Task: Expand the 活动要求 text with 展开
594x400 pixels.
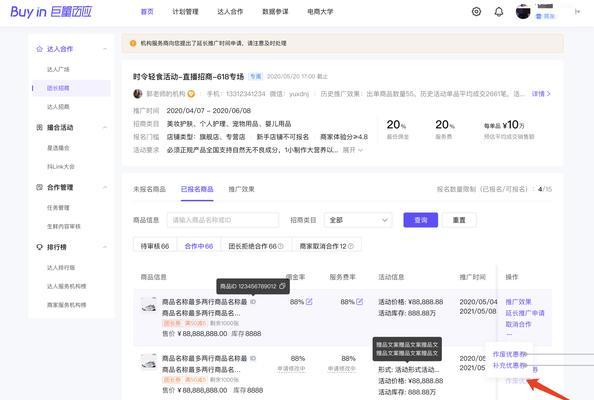Action: 353,150
